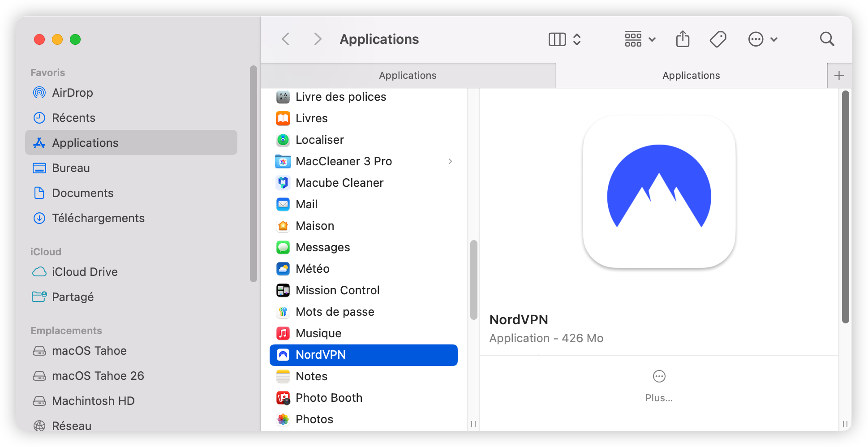Screen dimensions: 868x447
Task: Click the Livres app icon
Action: [x=283, y=118]
